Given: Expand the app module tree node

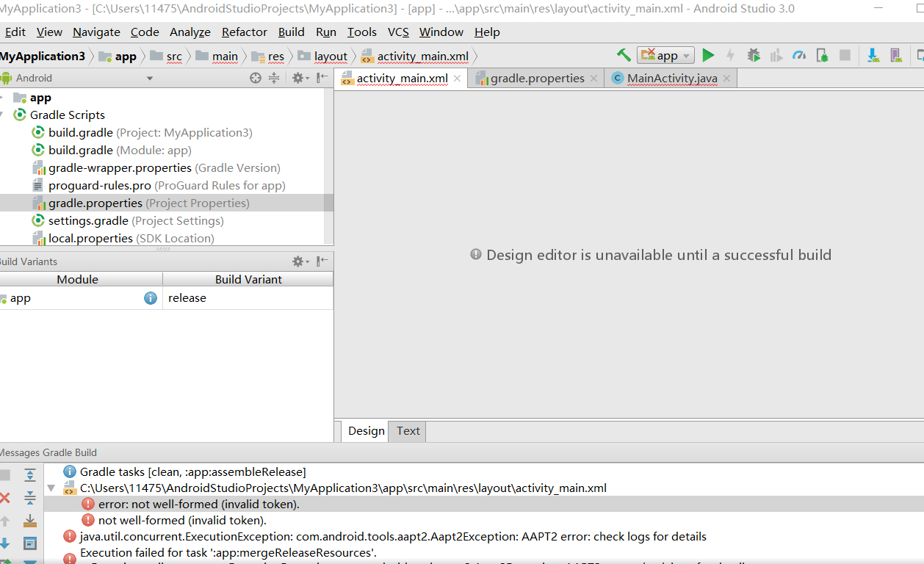Looking at the screenshot, I should pos(2,98).
